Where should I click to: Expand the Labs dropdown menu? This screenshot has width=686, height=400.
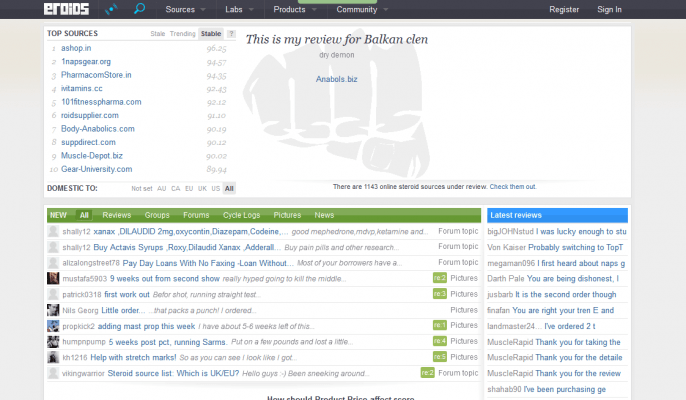tap(239, 9)
